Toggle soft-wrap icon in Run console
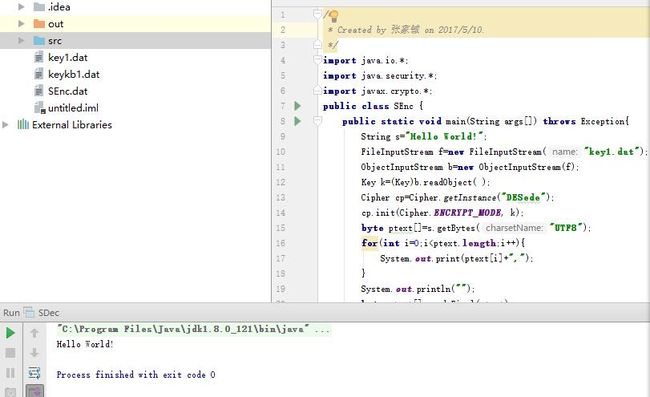 tap(34, 373)
